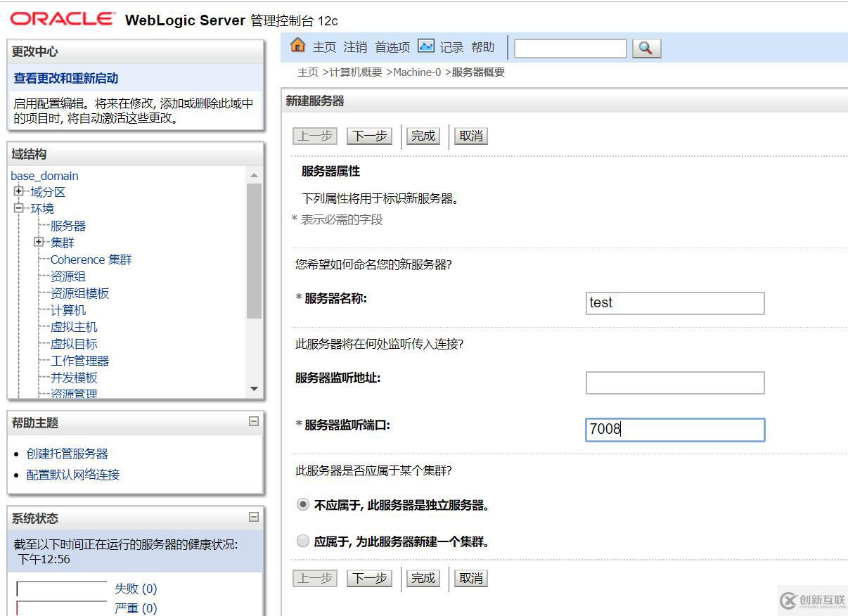Open the 配置默认网络连接 help link
The height and width of the screenshot is (616, 848).
click(x=73, y=475)
